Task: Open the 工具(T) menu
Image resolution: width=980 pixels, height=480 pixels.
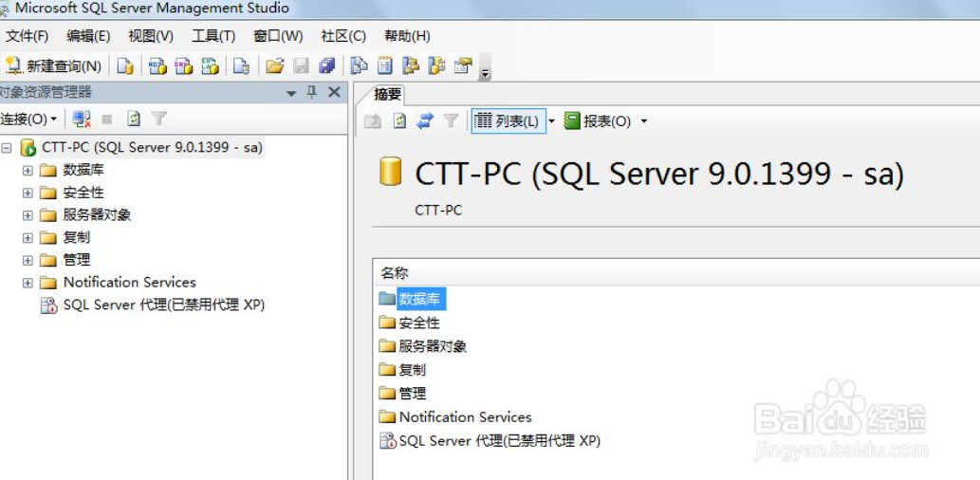Action: coord(213,36)
